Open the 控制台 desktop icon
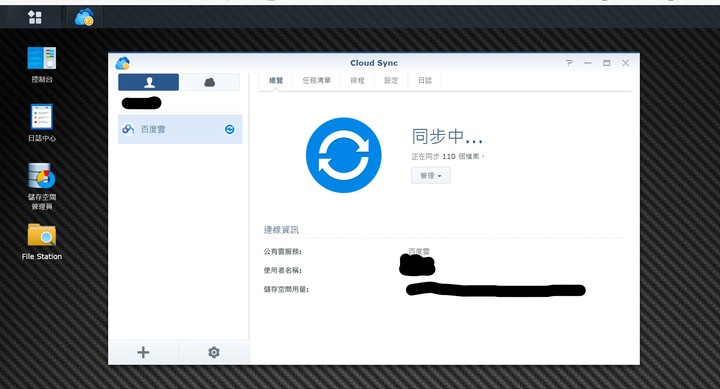Image resolution: width=720 pixels, height=389 pixels. [42, 65]
